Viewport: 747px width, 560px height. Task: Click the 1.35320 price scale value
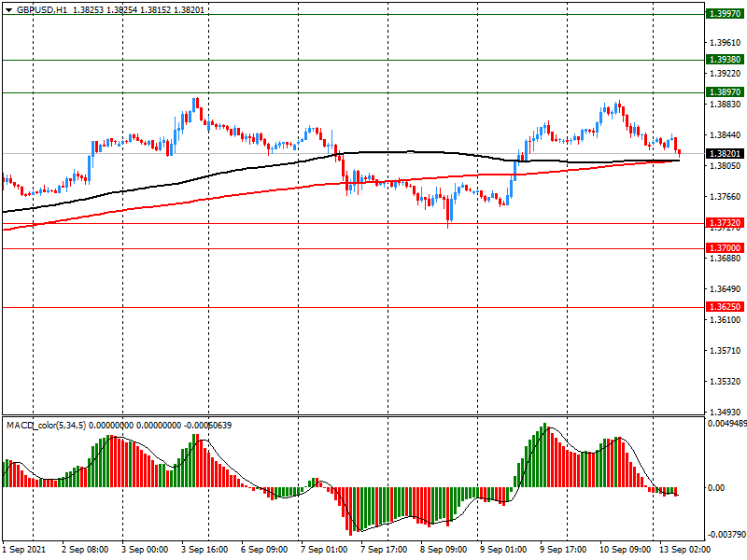pyautogui.click(x=726, y=382)
